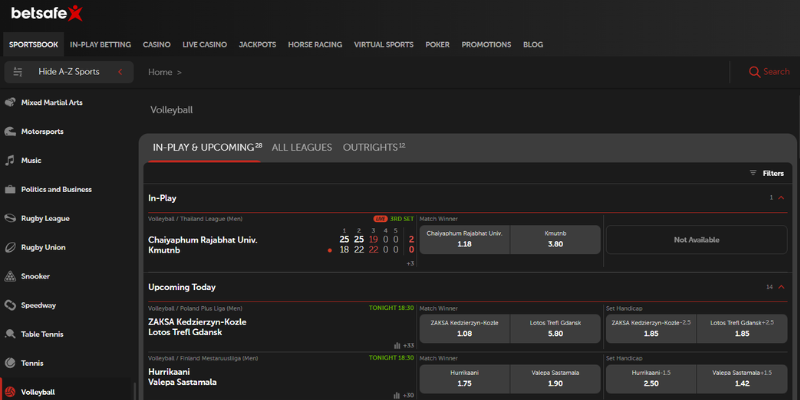The height and width of the screenshot is (400, 800).
Task: Click the A-Z sports filter icon
Action: [18, 72]
